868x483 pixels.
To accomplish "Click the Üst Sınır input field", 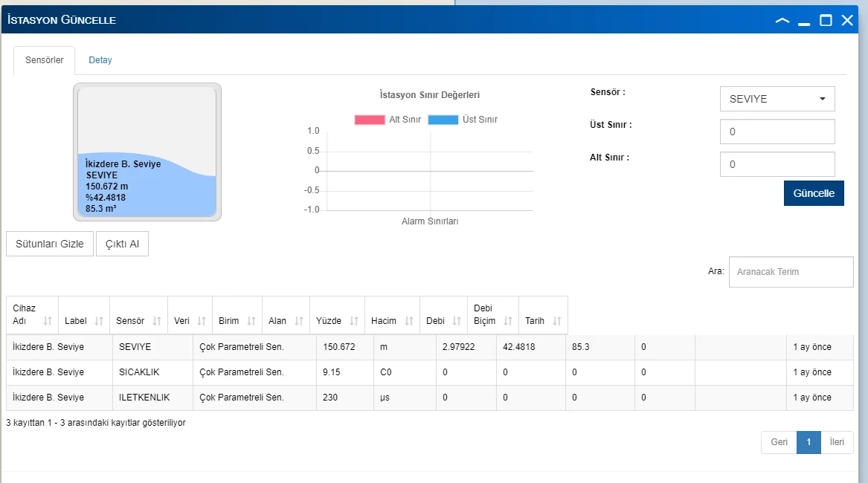I will click(x=777, y=132).
